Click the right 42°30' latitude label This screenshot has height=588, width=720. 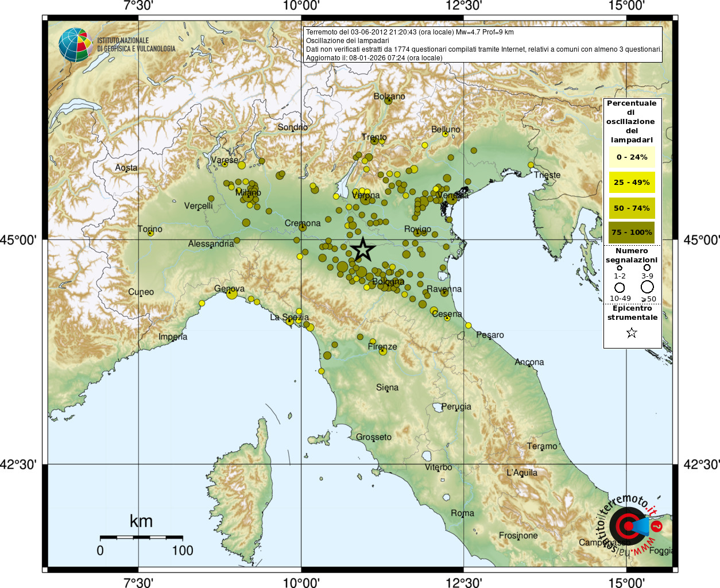coord(702,464)
